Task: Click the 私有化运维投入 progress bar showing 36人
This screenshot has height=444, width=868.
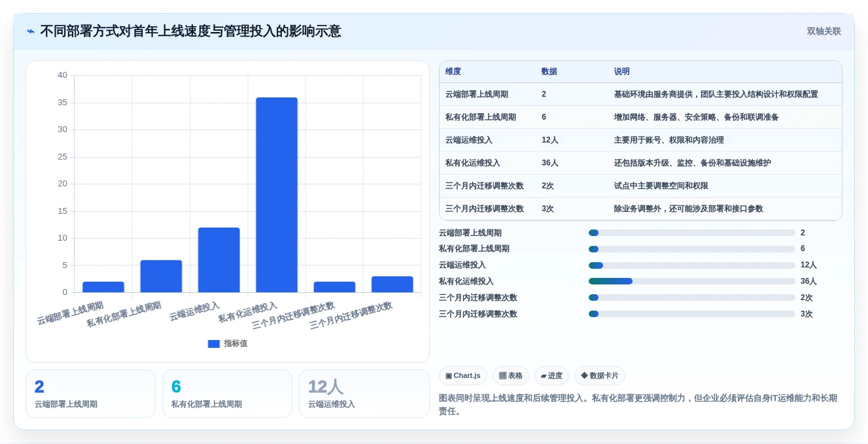Action: [x=692, y=281]
